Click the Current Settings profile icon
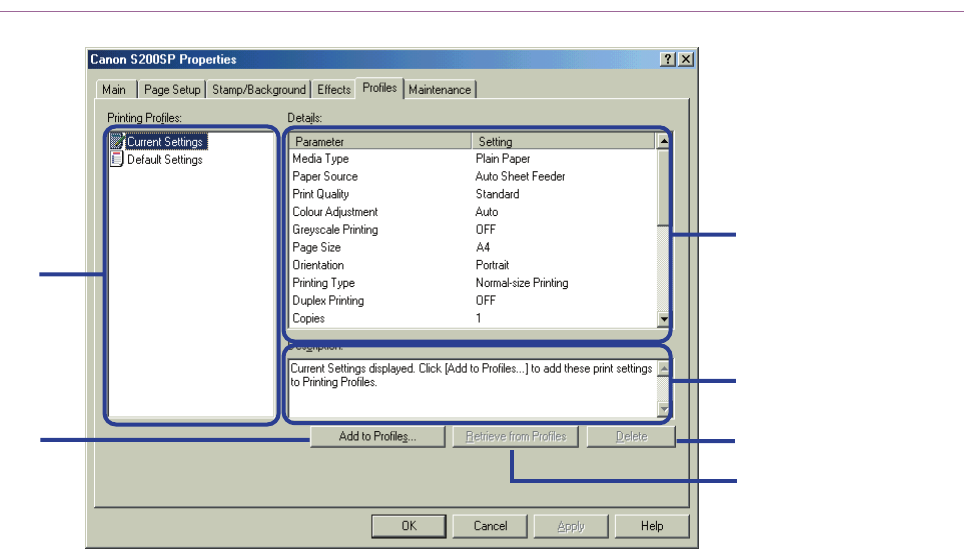Viewport: 964px width, 549px height. 117,142
